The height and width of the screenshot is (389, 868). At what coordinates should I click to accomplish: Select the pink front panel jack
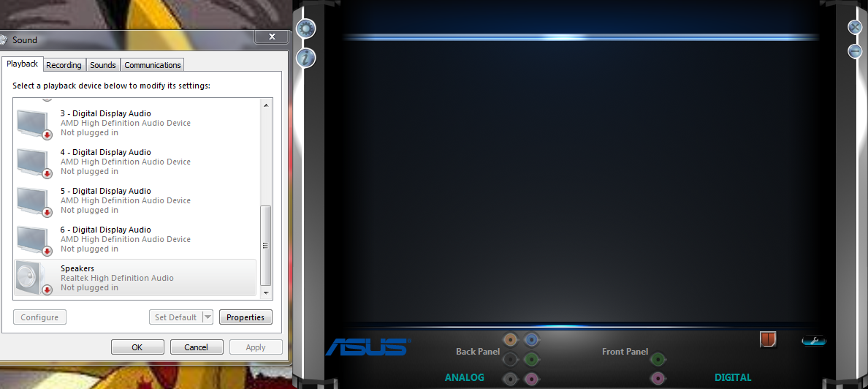658,379
